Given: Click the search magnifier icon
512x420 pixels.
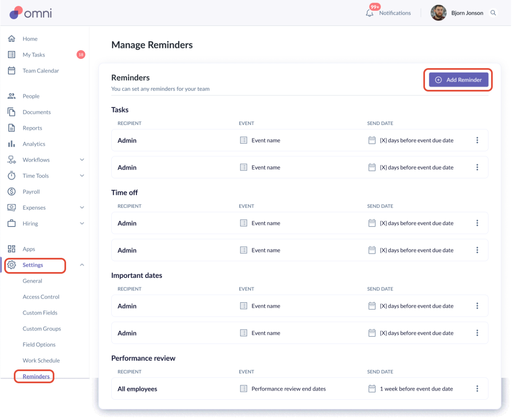Looking at the screenshot, I should click(493, 13).
